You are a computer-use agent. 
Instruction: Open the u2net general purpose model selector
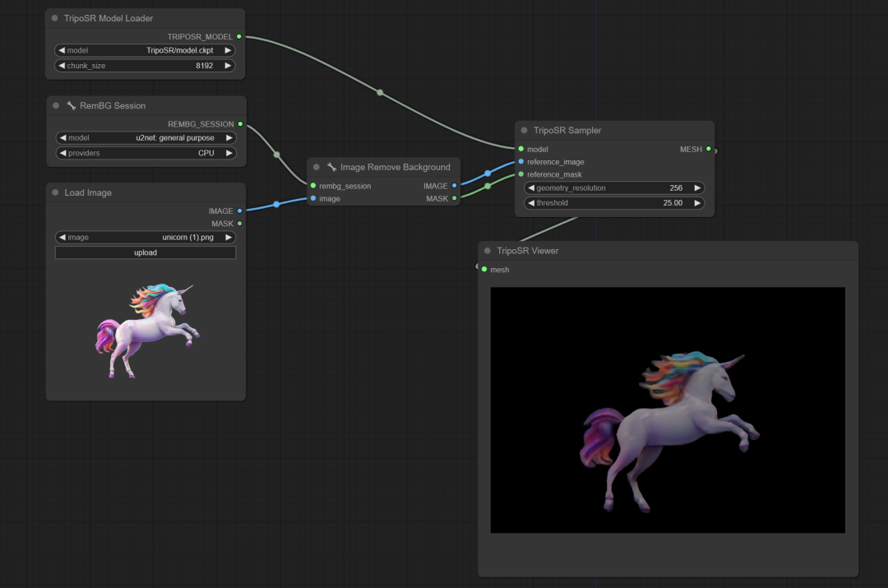145,137
